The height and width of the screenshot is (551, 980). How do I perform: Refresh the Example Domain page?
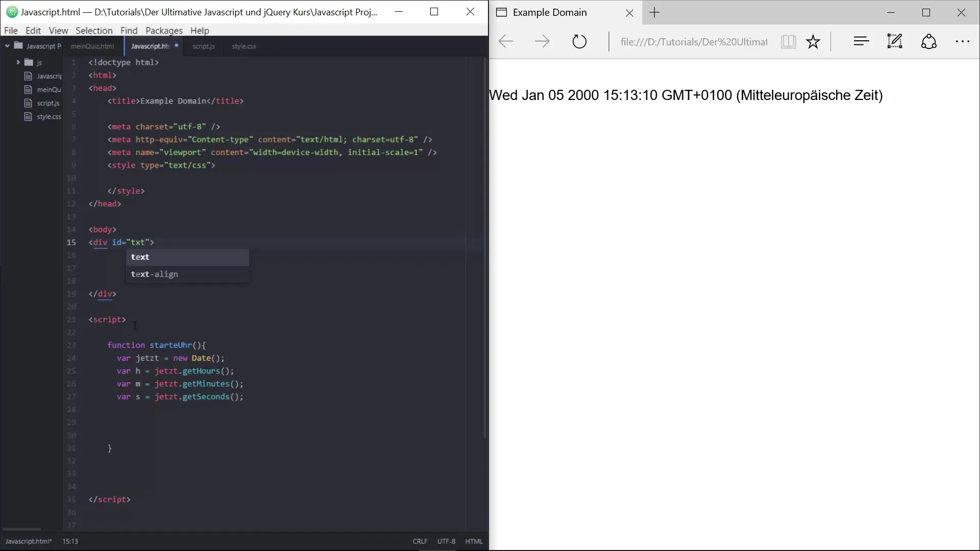pos(579,42)
